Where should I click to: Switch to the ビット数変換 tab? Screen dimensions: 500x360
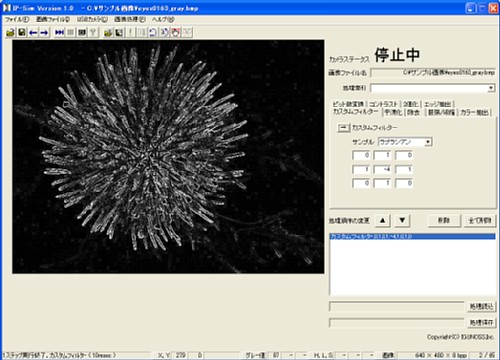click(x=348, y=104)
